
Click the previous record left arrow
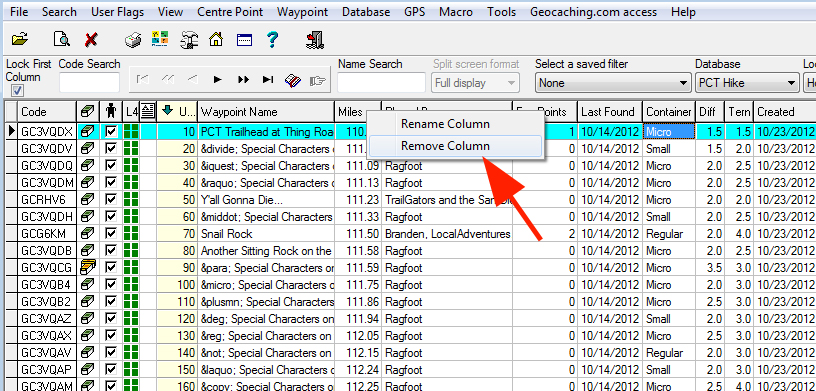(x=192, y=80)
